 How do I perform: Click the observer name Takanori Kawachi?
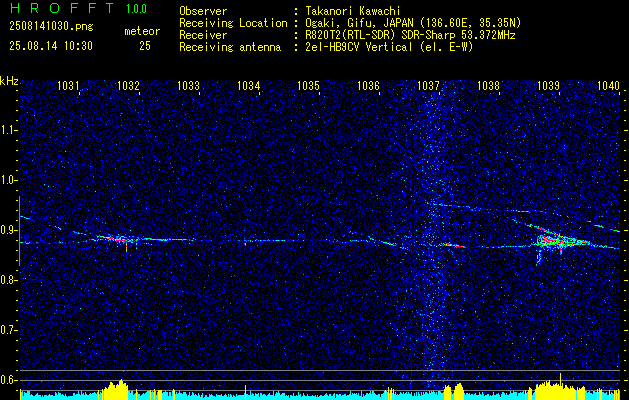coord(353,11)
